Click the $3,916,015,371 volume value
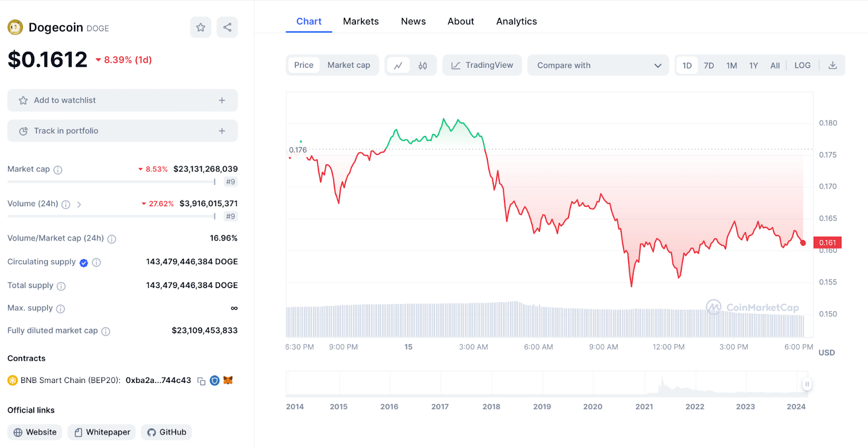This screenshot has height=447, width=868. pyautogui.click(x=208, y=203)
